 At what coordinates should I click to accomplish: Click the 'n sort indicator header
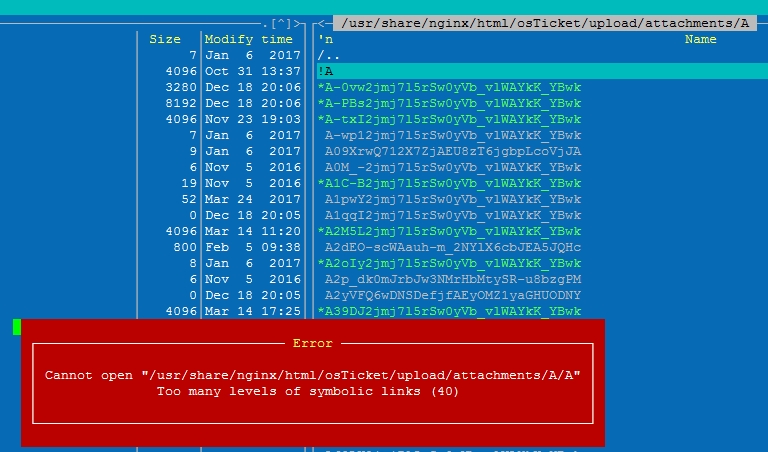click(x=325, y=39)
